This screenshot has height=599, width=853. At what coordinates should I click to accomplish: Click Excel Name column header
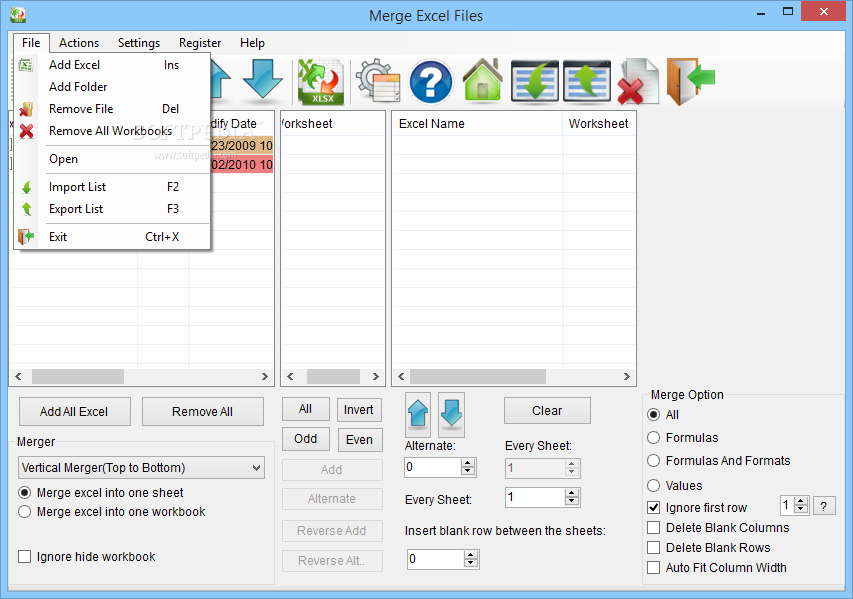tap(478, 124)
